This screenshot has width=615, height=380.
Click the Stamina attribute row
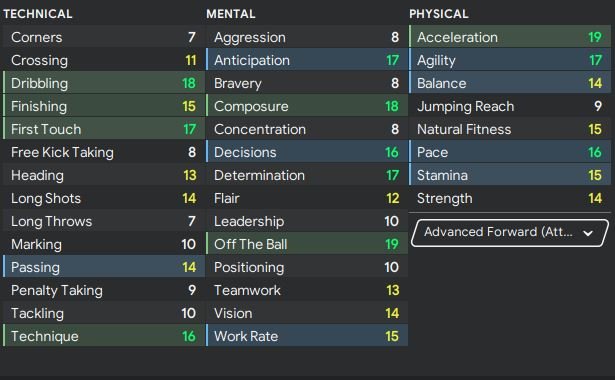(x=510, y=175)
